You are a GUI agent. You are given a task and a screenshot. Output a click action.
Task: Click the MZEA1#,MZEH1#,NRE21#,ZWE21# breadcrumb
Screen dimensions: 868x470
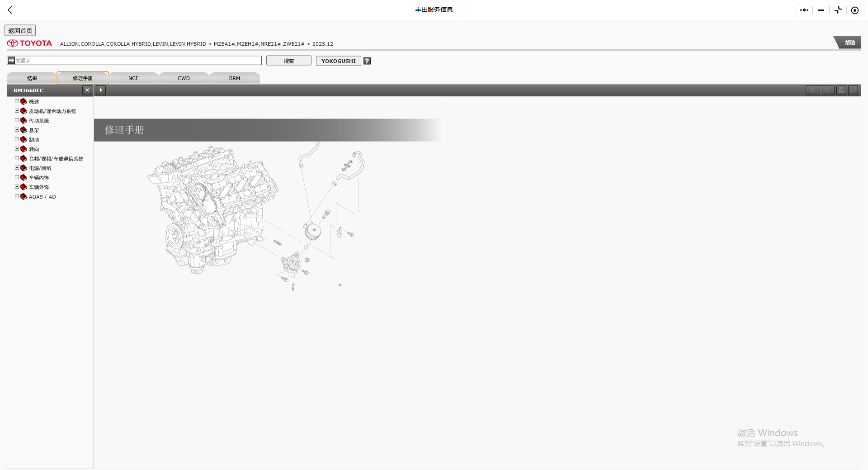(x=259, y=44)
